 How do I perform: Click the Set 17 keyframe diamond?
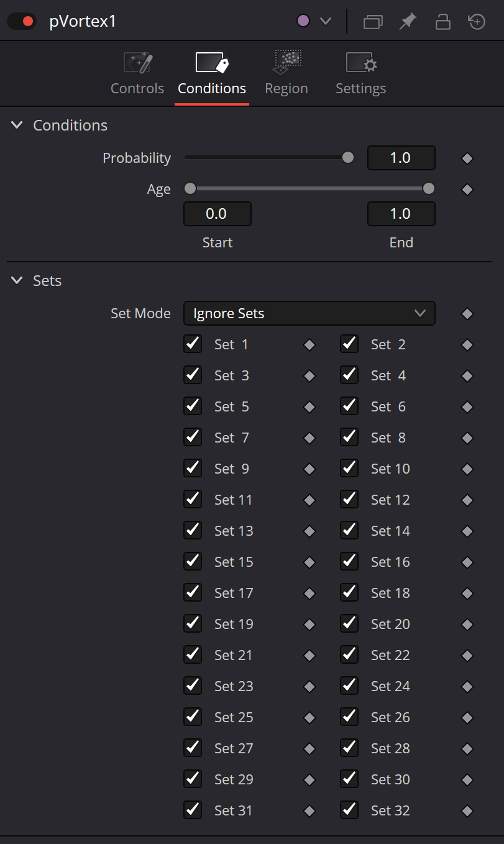point(309,594)
